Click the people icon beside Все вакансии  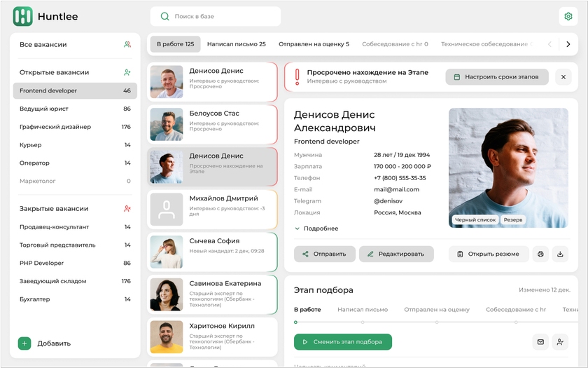pyautogui.click(x=127, y=44)
